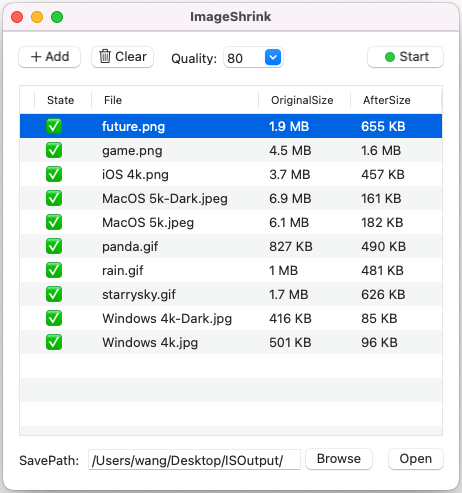Click the green check icon for game.png
The image size is (462, 493).
coord(54,150)
